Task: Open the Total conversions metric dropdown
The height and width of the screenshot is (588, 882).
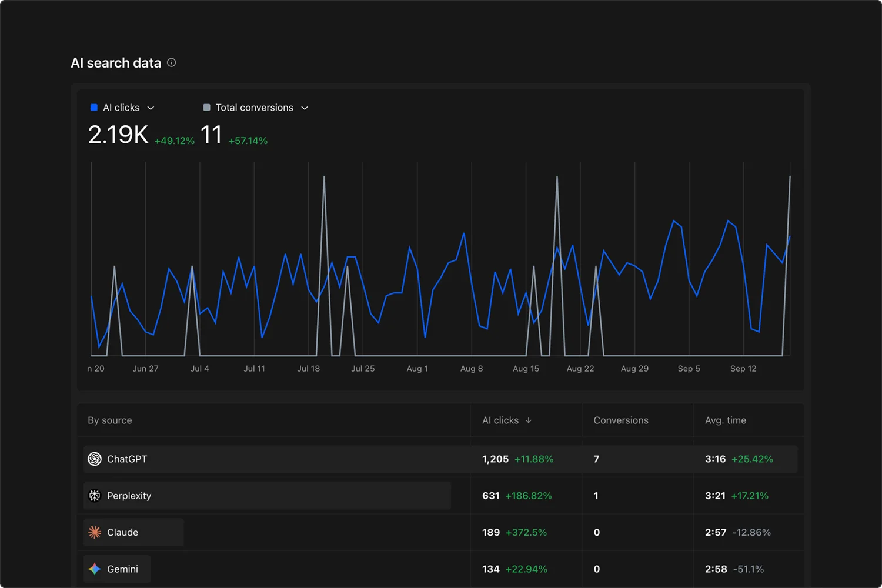Action: coord(305,108)
